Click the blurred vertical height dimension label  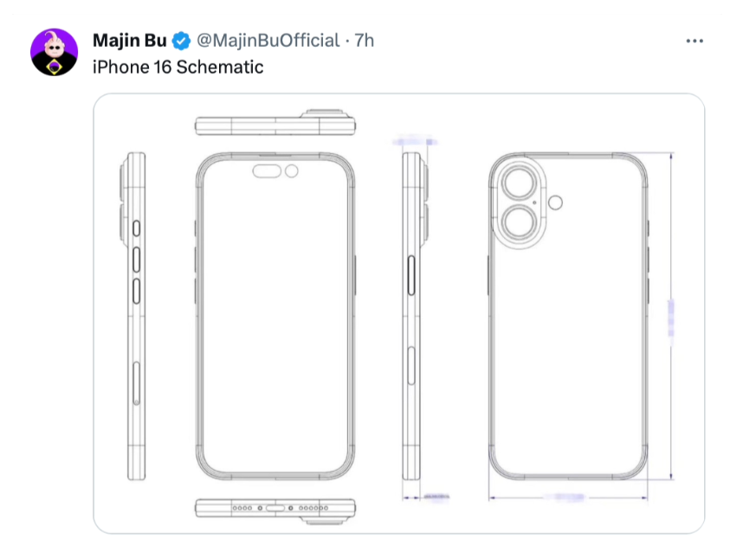pyautogui.click(x=673, y=318)
